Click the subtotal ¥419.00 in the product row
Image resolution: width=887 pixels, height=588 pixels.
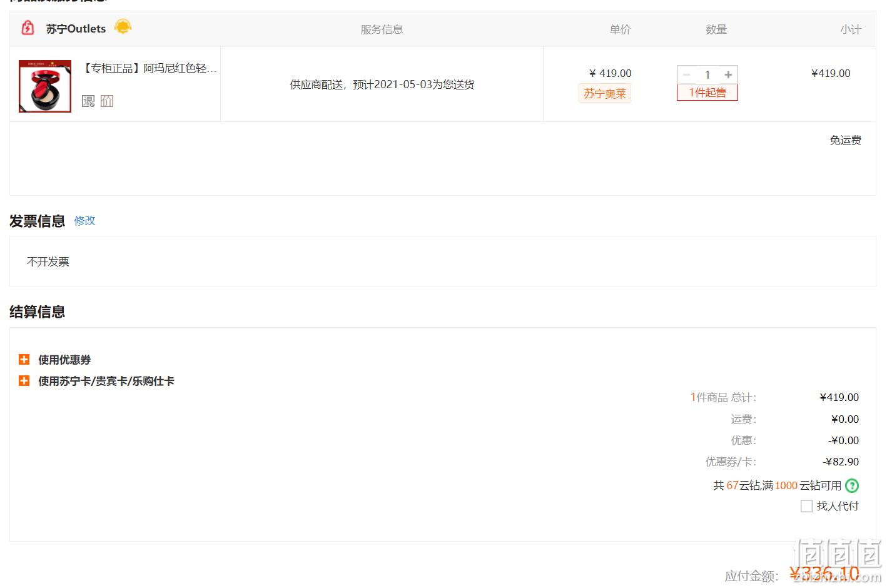[x=831, y=73]
